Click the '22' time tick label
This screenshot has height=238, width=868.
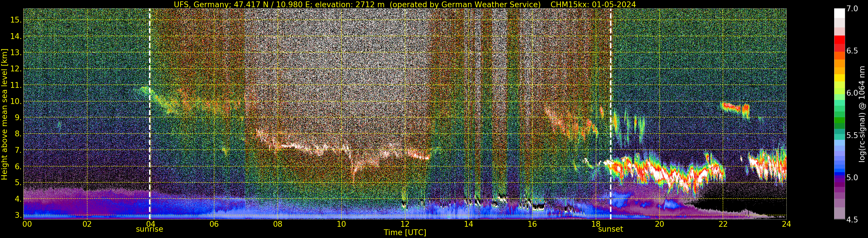(723, 224)
